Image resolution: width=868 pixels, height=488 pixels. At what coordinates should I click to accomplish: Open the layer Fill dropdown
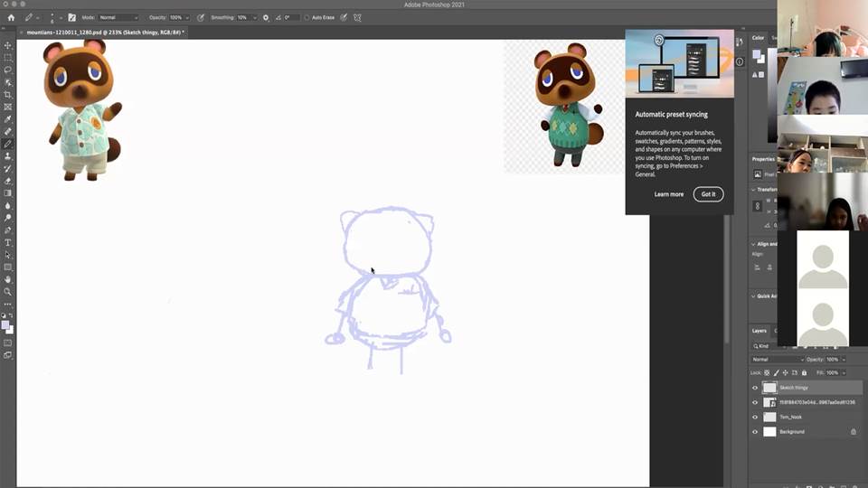843,373
